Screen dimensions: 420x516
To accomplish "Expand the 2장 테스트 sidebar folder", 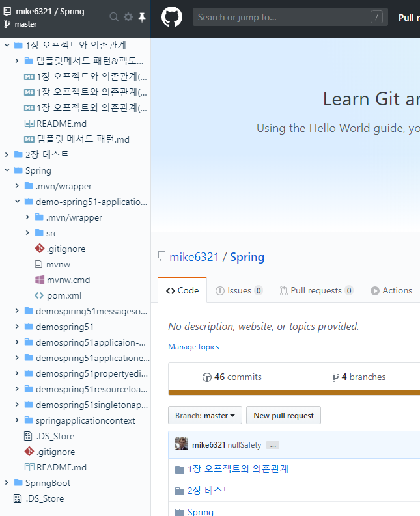I will tap(7, 154).
